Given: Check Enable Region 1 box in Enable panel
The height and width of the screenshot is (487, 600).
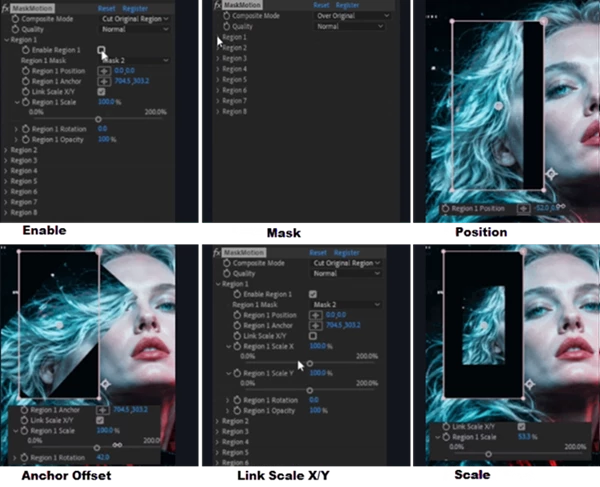Looking at the screenshot, I should 101,50.
